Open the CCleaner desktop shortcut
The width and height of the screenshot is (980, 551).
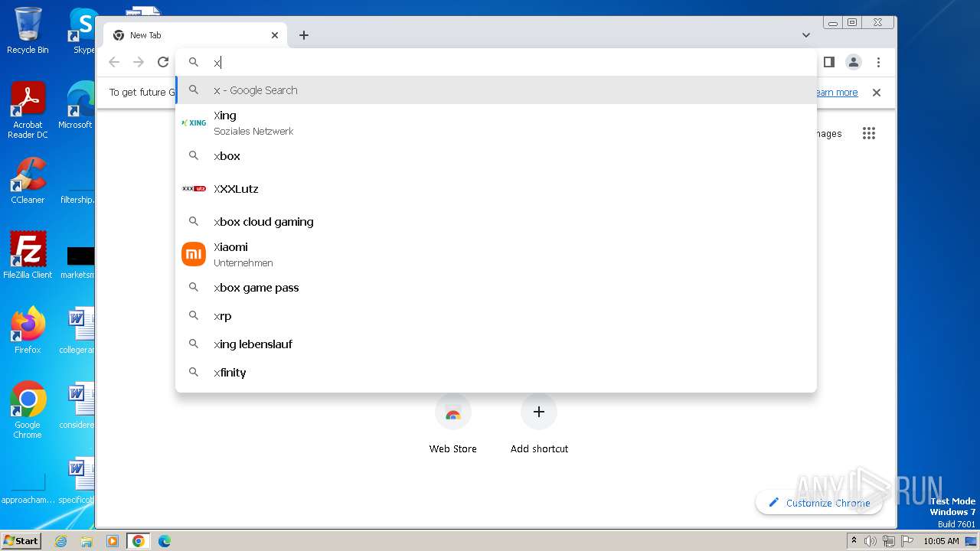click(28, 181)
